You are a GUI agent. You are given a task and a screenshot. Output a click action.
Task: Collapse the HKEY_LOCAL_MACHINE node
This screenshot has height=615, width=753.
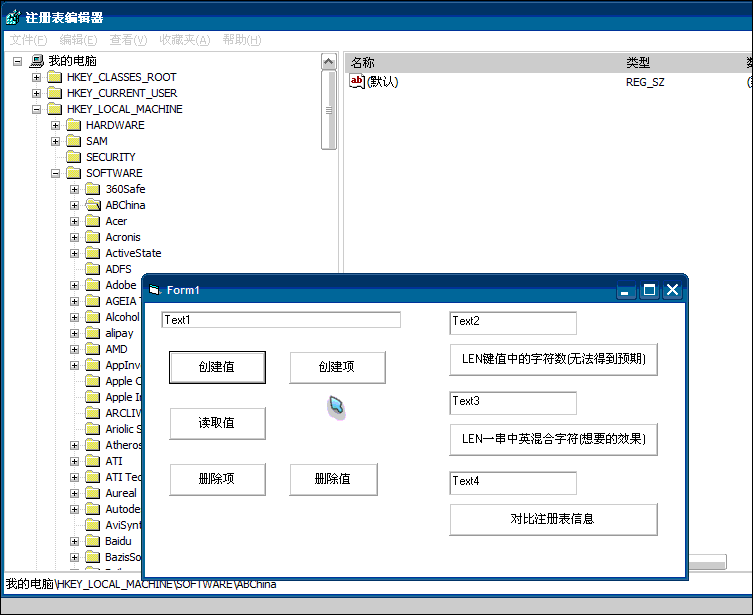tap(36, 109)
